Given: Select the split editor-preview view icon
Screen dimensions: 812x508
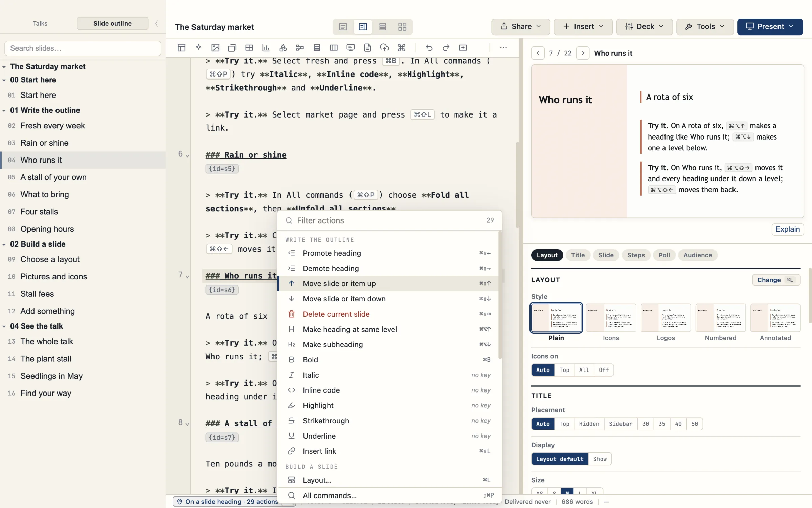Looking at the screenshot, I should (363, 27).
